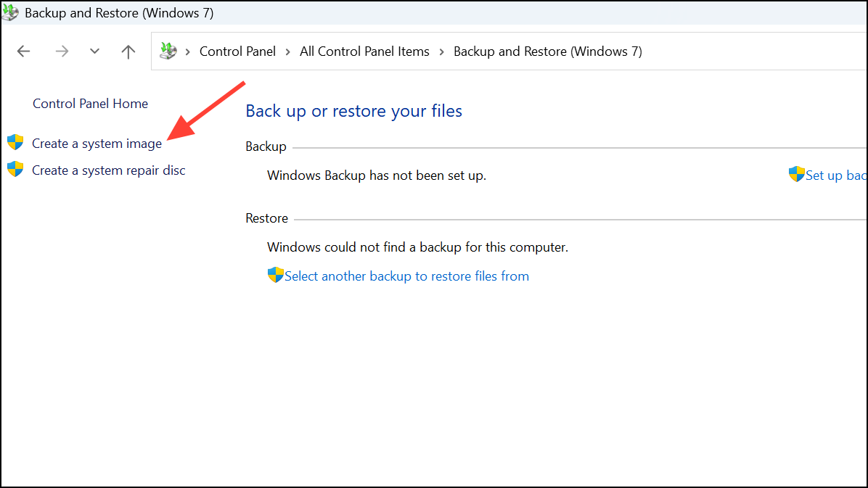Click Create a system image link

[x=97, y=144]
